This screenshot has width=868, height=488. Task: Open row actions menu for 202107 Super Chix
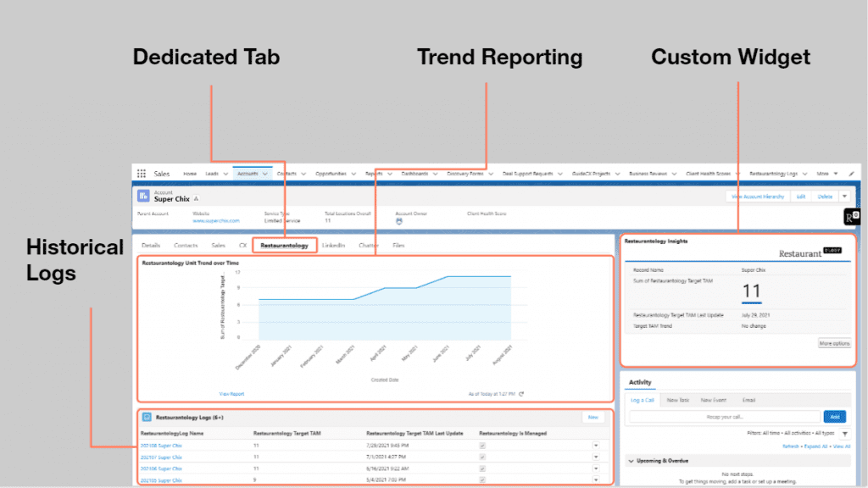pyautogui.click(x=596, y=457)
